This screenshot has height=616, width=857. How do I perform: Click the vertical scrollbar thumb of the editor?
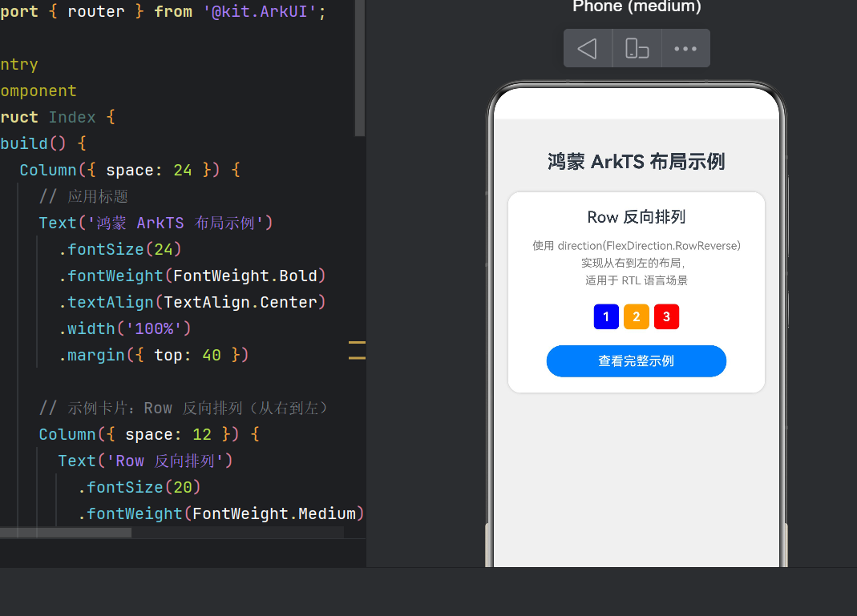click(x=360, y=68)
